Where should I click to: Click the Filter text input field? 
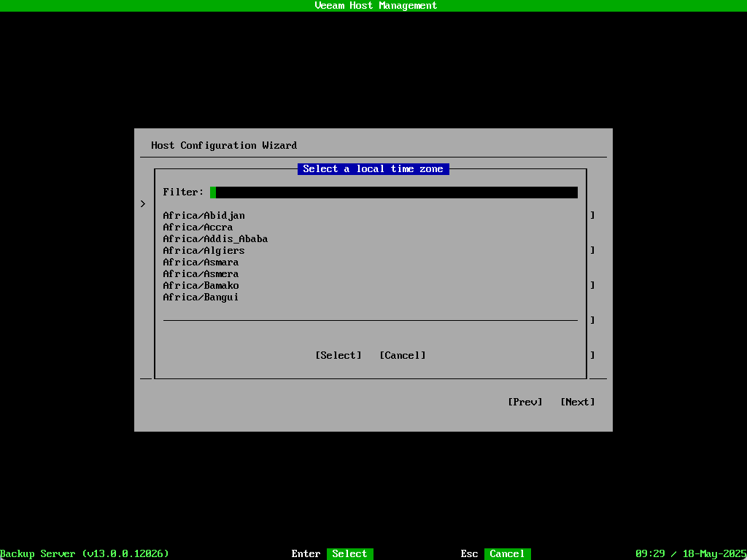pyautogui.click(x=394, y=192)
